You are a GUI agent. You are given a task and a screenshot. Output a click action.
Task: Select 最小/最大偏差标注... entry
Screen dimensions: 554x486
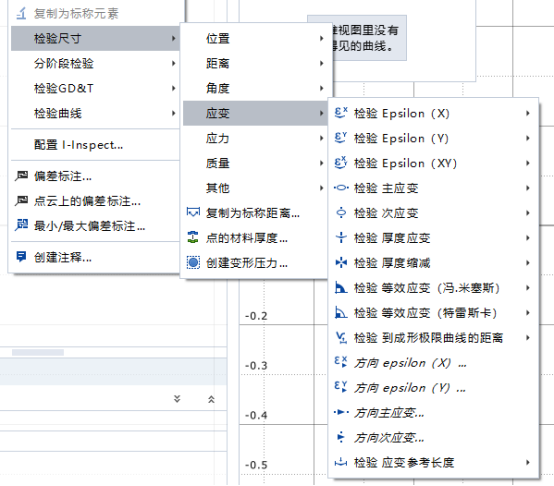pyautogui.click(x=95, y=225)
